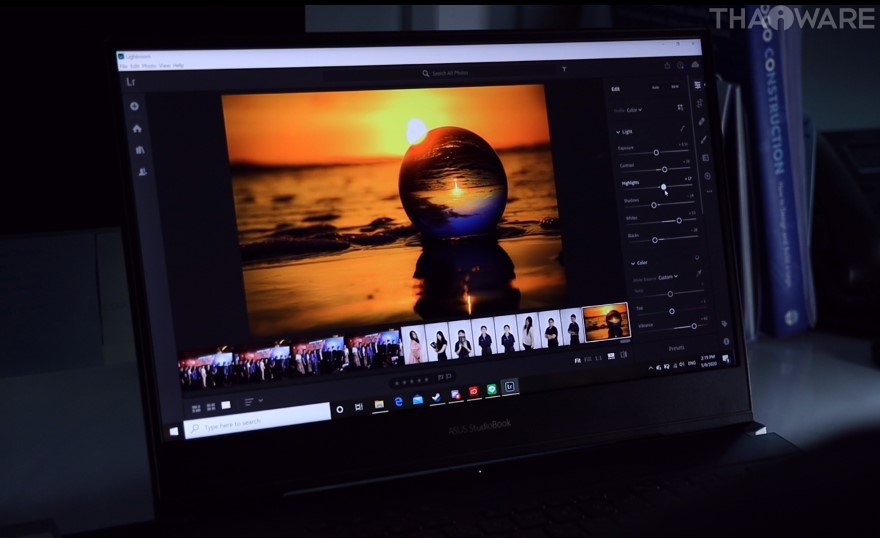Click the Presets button
The height and width of the screenshot is (538, 880).
coord(676,348)
